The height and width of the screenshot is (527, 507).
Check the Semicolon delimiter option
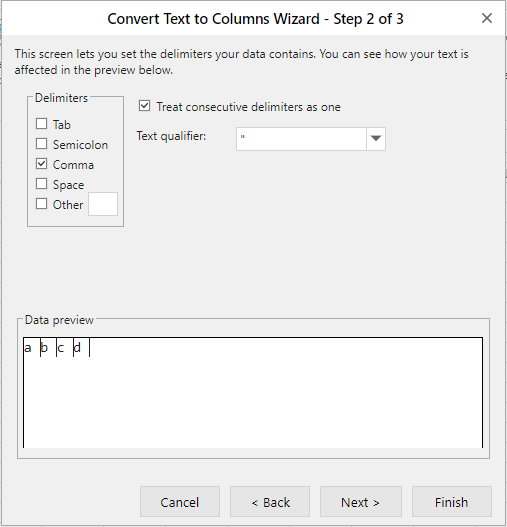(x=41, y=144)
